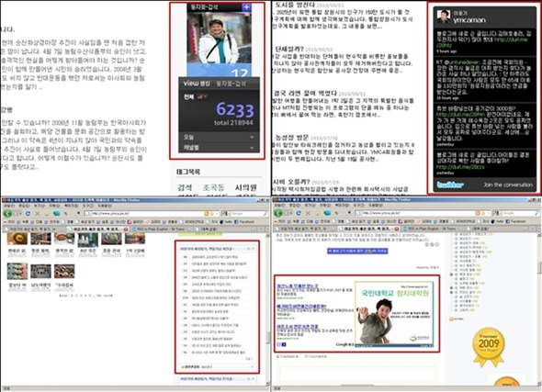
Task: Close the active tab in the food thumbnails Firefox window
Action: tap(126, 229)
